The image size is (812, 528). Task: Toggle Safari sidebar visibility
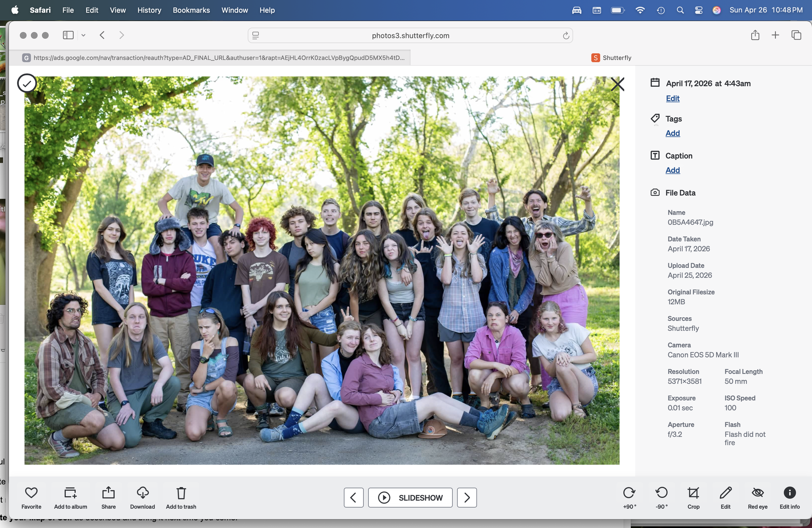tap(68, 35)
